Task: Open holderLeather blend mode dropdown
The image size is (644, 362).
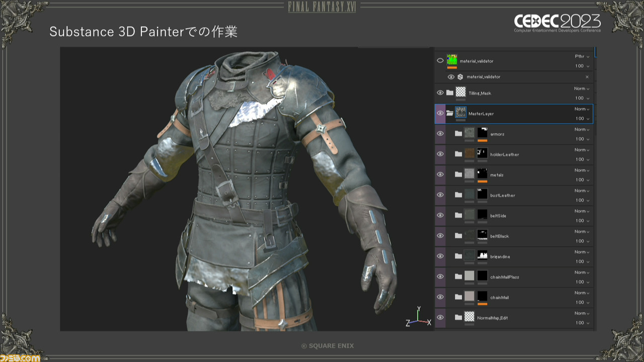Action: [x=581, y=150]
